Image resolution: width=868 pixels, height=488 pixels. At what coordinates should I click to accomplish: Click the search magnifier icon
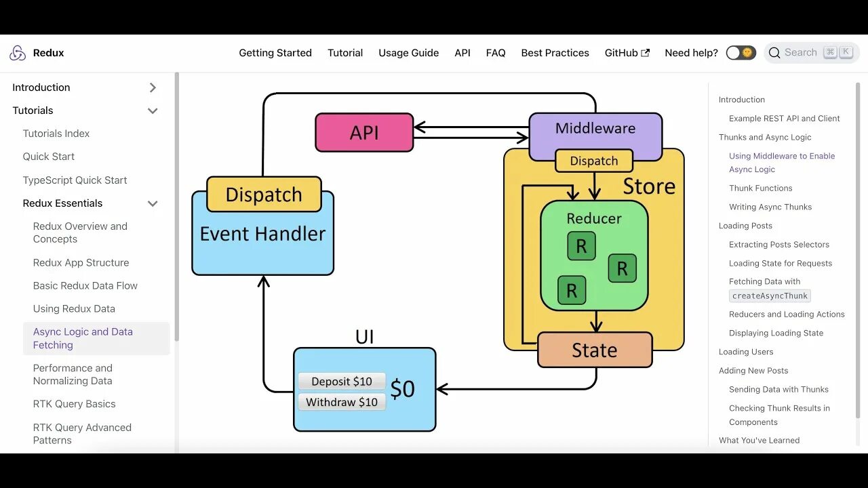[x=774, y=53]
